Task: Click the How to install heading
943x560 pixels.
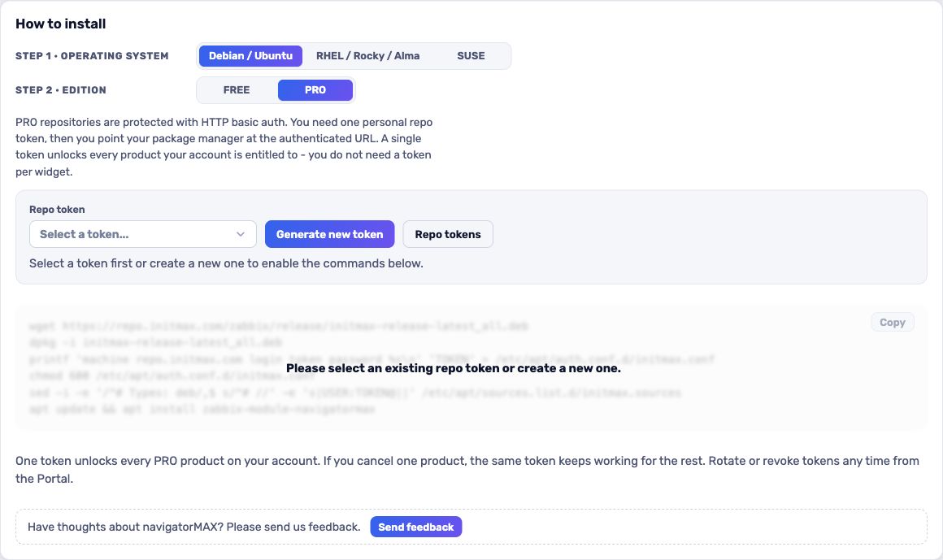Action: coord(61,24)
